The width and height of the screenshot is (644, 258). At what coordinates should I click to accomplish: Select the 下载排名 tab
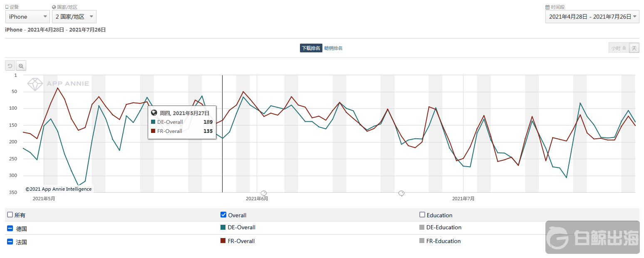pyautogui.click(x=311, y=48)
